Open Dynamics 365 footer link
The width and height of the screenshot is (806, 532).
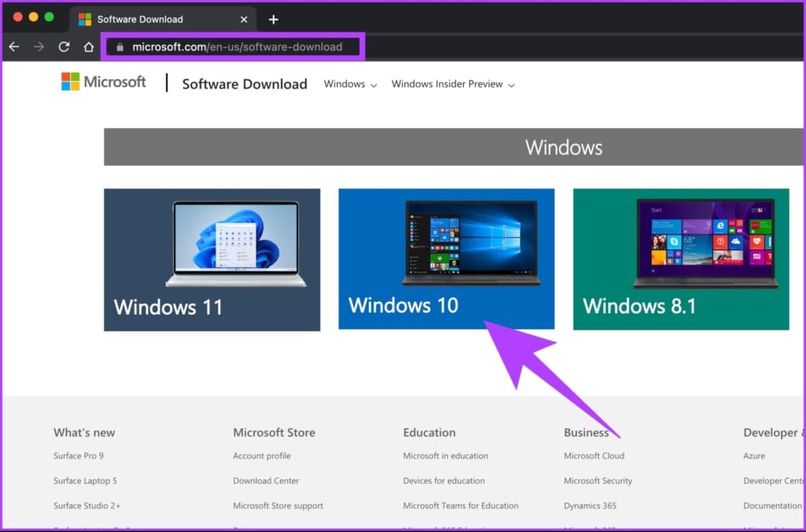click(x=590, y=506)
